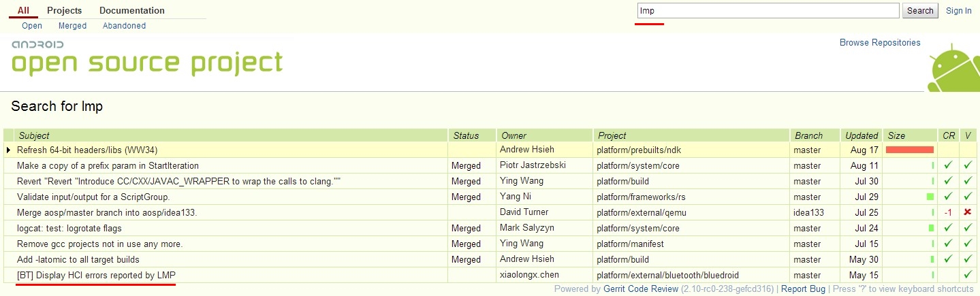Open change Revert Revert Introduce CC/CXX/JAVAC_WRAPPER
Screen dimensions: 980x296
pyautogui.click(x=178, y=181)
